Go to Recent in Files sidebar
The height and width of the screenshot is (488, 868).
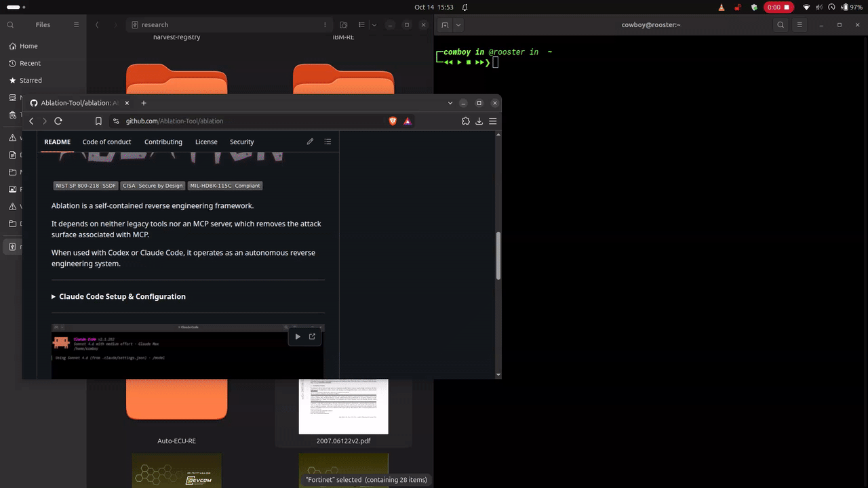pyautogui.click(x=31, y=63)
